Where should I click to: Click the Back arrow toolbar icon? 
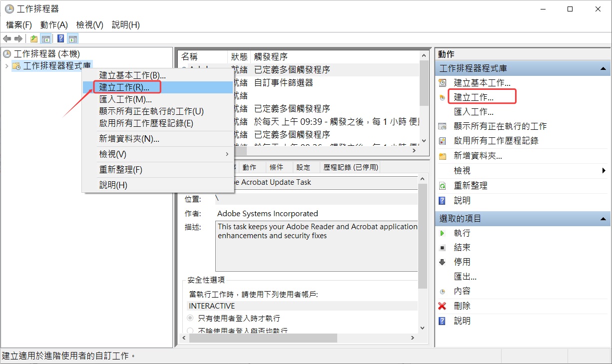click(7, 39)
